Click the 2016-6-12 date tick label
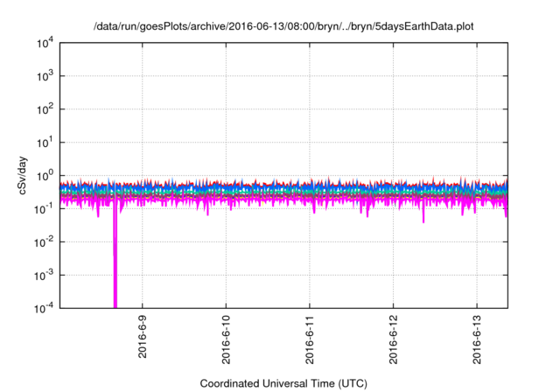Screen dimensions: 560x392 tap(393, 339)
